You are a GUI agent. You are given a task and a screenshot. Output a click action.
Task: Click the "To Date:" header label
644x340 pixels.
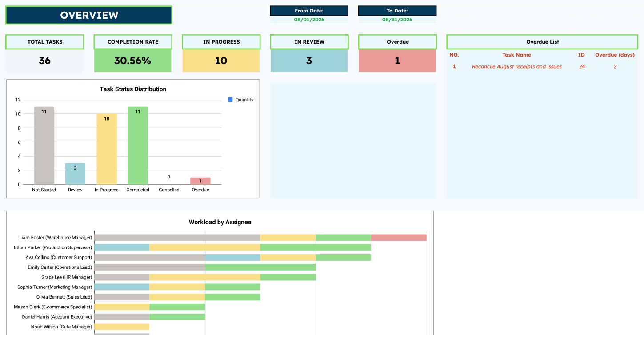coord(397,11)
